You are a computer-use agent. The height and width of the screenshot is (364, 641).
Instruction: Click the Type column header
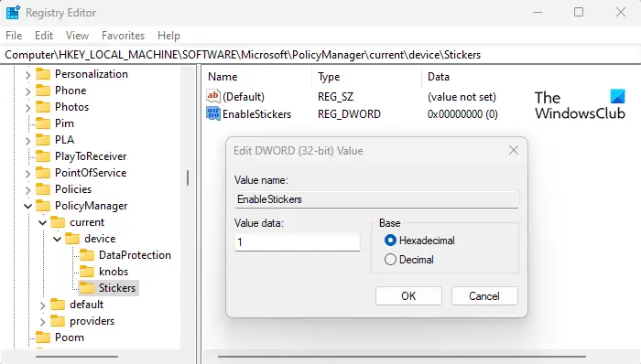click(x=367, y=77)
